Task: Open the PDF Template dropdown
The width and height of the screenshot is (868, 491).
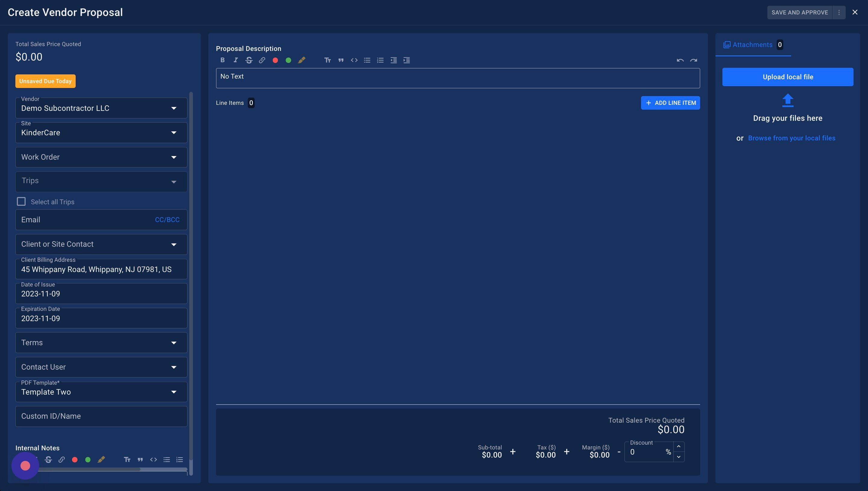Action: click(x=101, y=392)
